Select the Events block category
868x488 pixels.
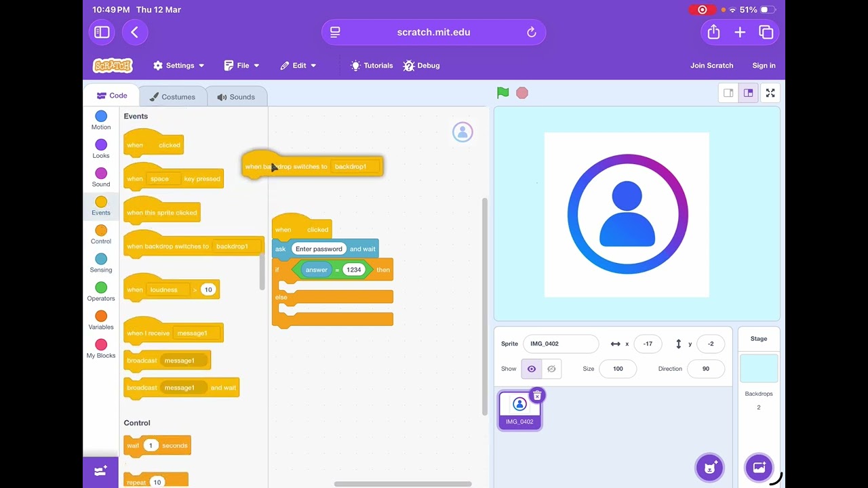101,206
